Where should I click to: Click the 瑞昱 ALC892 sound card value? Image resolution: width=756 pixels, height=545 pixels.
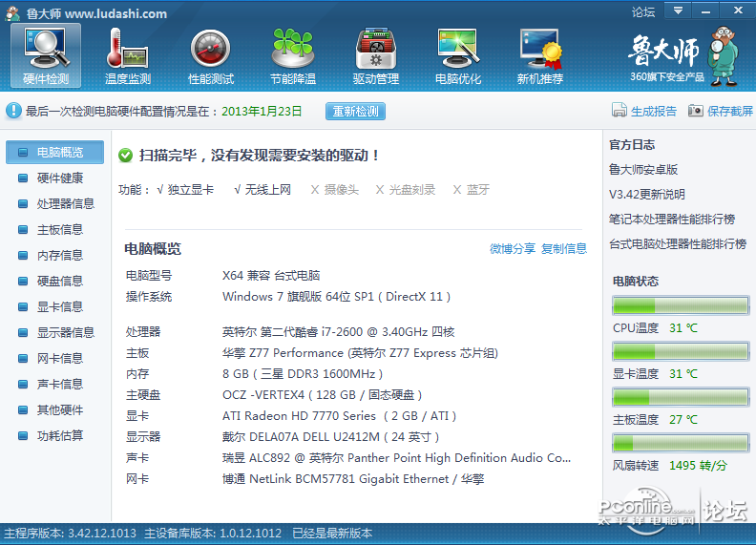[396, 458]
